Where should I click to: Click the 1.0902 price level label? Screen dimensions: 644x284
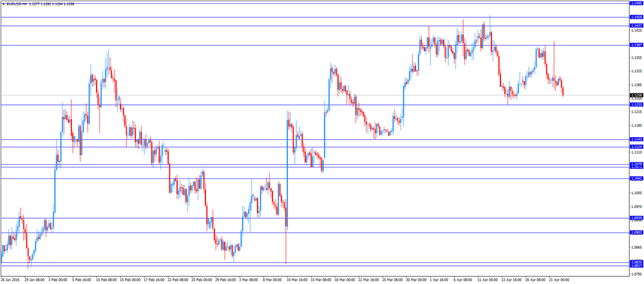[636, 232]
